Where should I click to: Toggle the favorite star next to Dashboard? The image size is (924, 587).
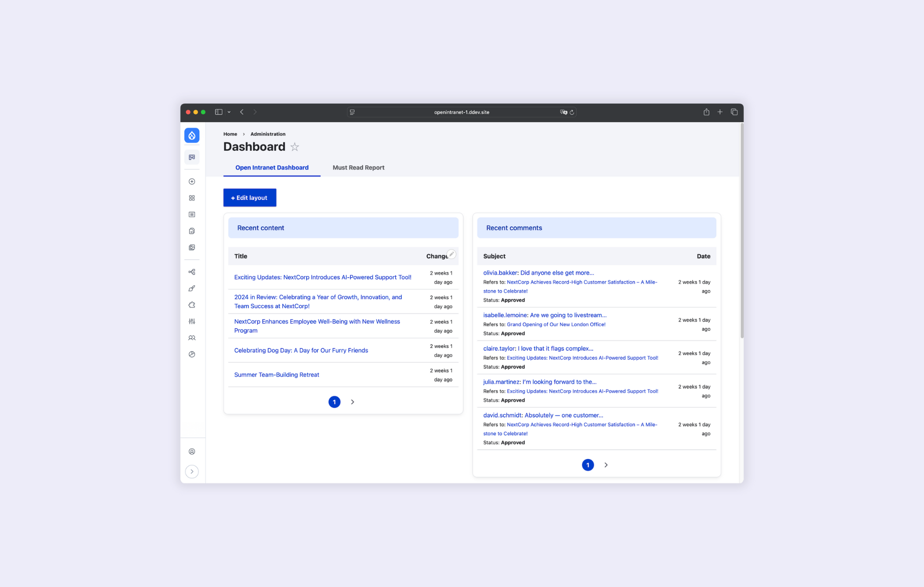(294, 147)
